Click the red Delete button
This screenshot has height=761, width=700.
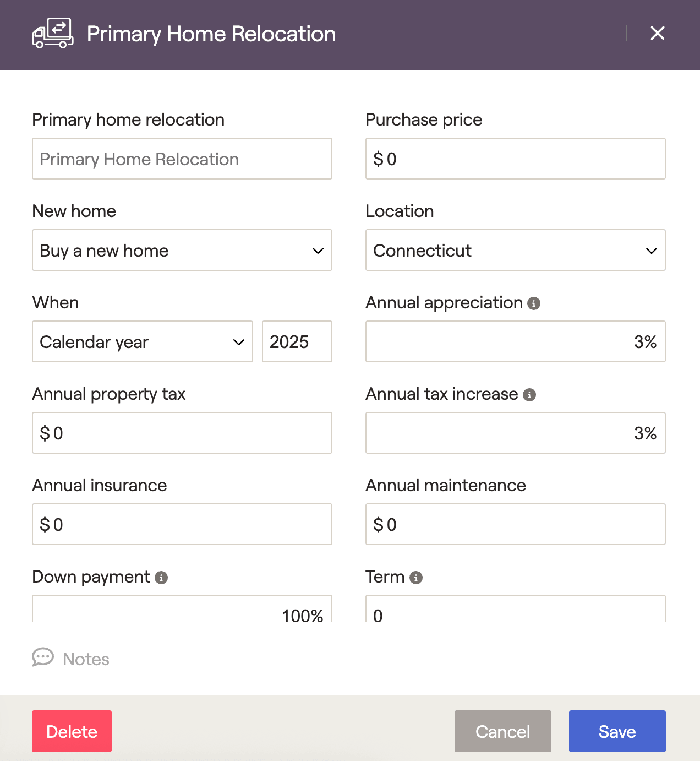tap(72, 731)
